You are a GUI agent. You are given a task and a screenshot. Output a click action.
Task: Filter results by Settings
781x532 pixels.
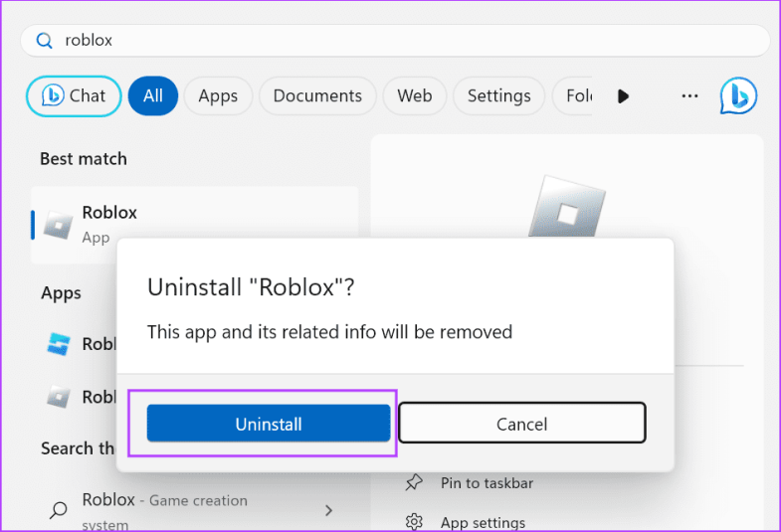498,96
